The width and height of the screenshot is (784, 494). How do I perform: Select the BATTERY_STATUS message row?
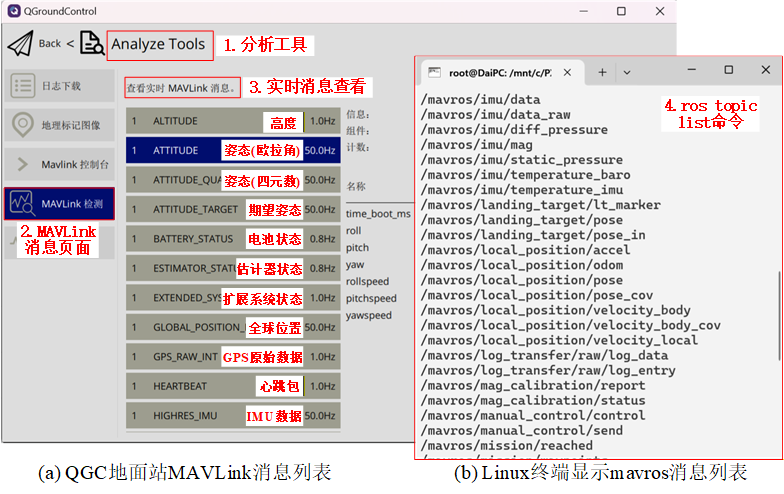coord(233,238)
